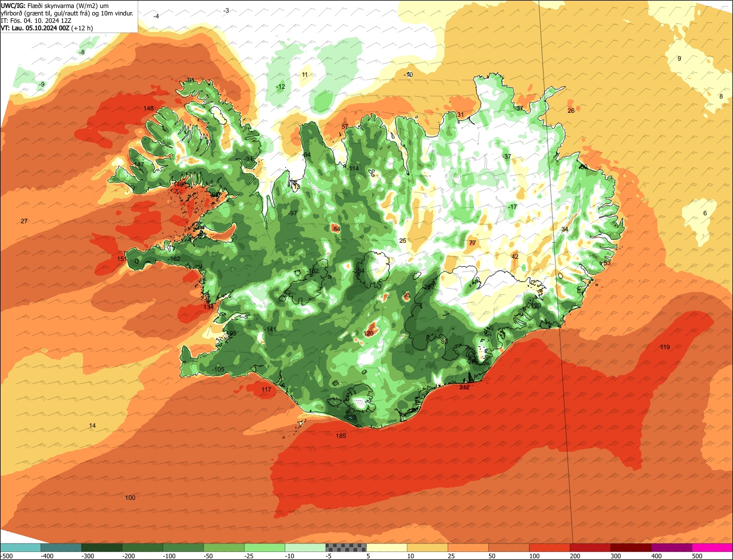The image size is (733, 560).
Task: Select the ocean value '119' in the southeast
Action: tap(665, 348)
